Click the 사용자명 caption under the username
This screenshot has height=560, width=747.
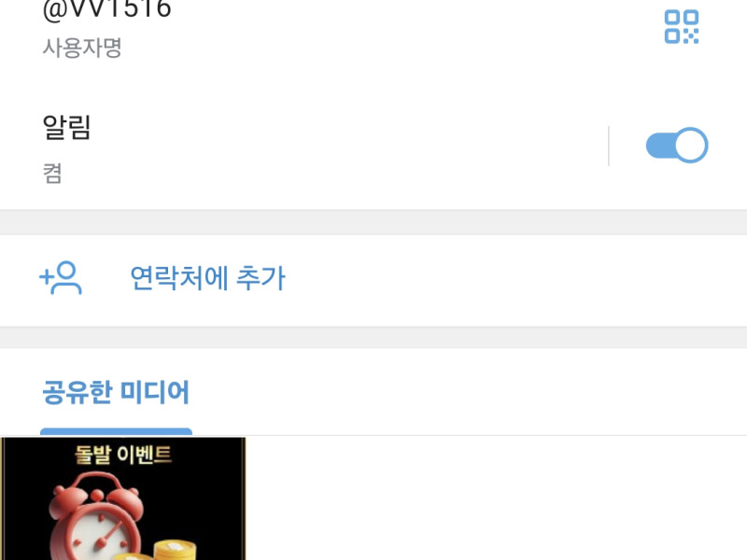click(x=82, y=48)
